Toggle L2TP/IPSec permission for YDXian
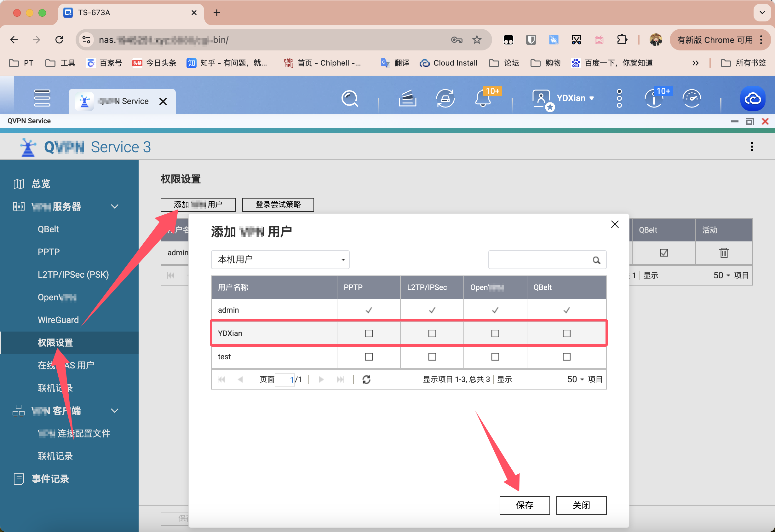Screen dimensions: 775x532 tap(432, 333)
